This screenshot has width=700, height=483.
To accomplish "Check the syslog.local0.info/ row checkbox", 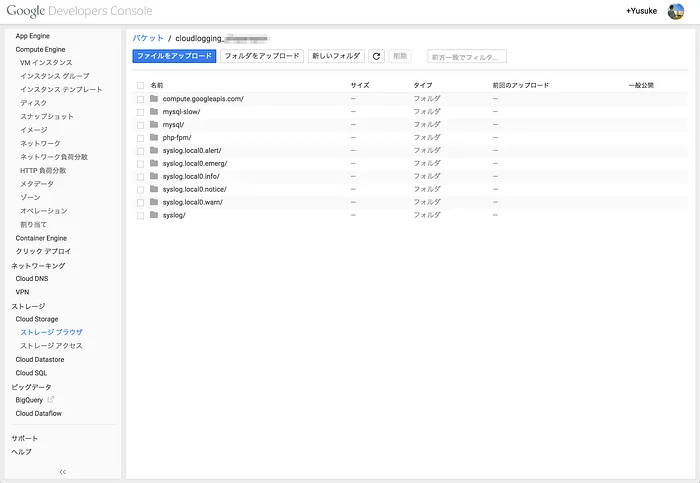I will pyautogui.click(x=141, y=177).
